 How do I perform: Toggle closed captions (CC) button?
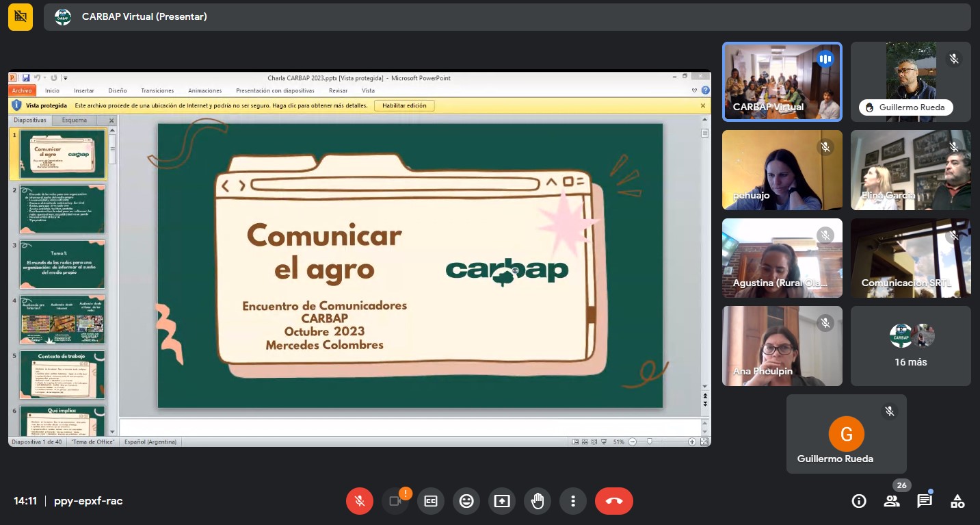point(431,501)
